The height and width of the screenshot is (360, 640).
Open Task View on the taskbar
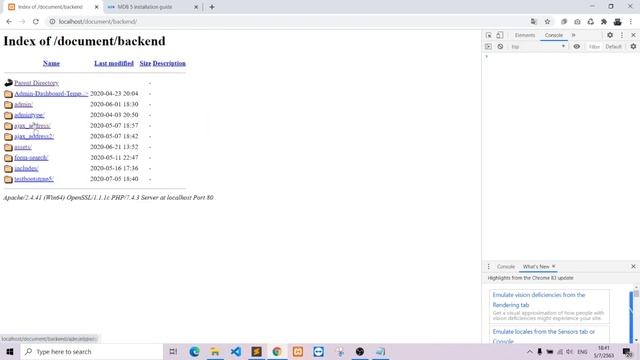click(x=173, y=351)
